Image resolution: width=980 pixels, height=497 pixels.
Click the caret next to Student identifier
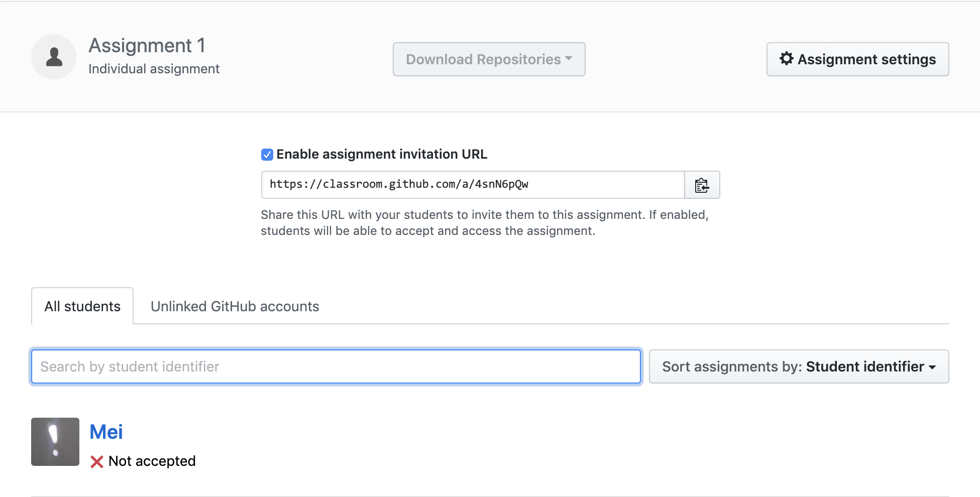point(932,367)
